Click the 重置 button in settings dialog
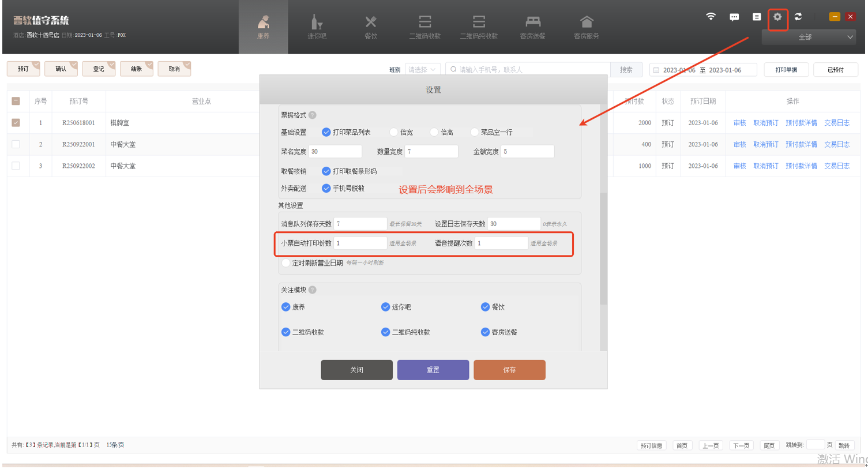The width and height of the screenshot is (868, 469). point(433,370)
